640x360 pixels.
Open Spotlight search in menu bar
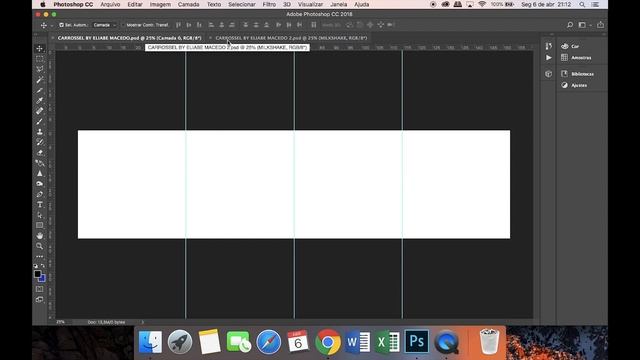(582, 4)
